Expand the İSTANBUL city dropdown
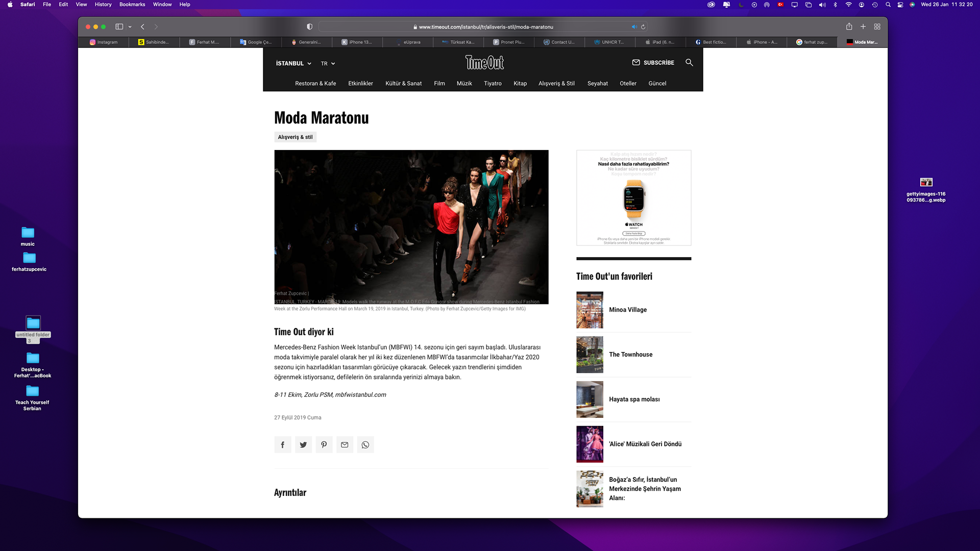Viewport: 980px width, 551px height. [x=293, y=63]
